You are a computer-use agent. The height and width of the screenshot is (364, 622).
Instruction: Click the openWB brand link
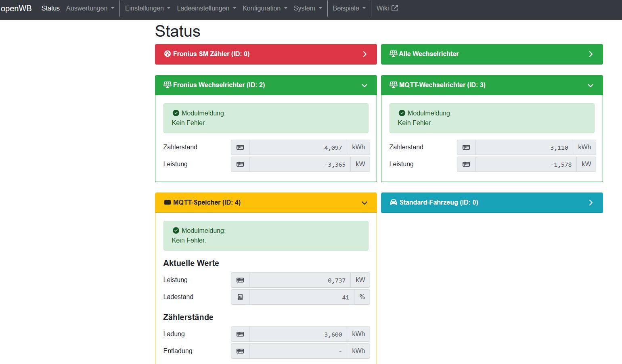coord(16,8)
